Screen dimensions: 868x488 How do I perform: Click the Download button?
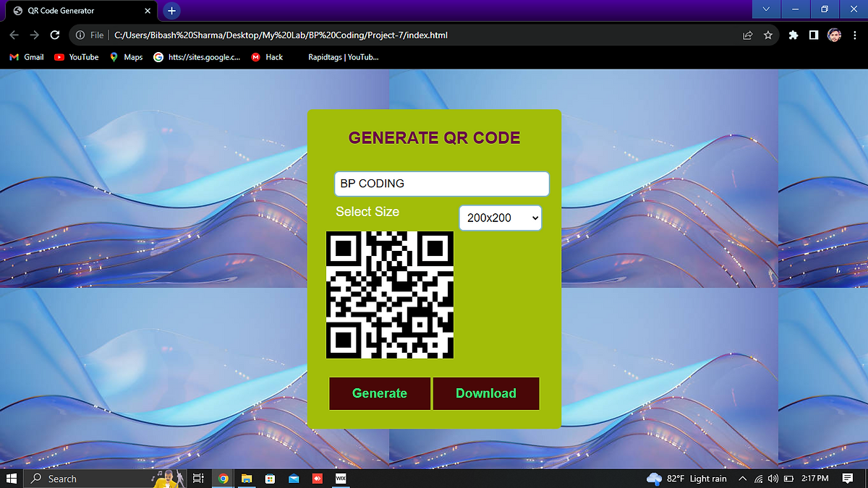pos(486,393)
